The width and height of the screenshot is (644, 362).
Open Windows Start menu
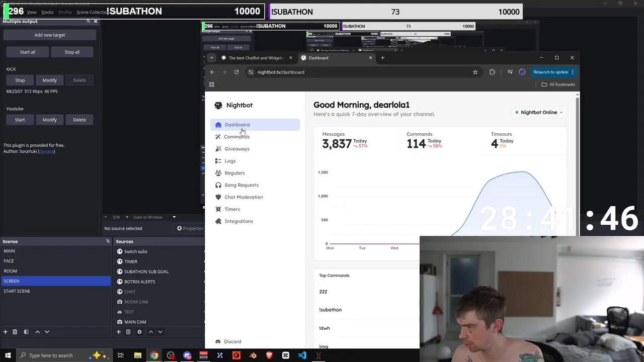click(8, 355)
